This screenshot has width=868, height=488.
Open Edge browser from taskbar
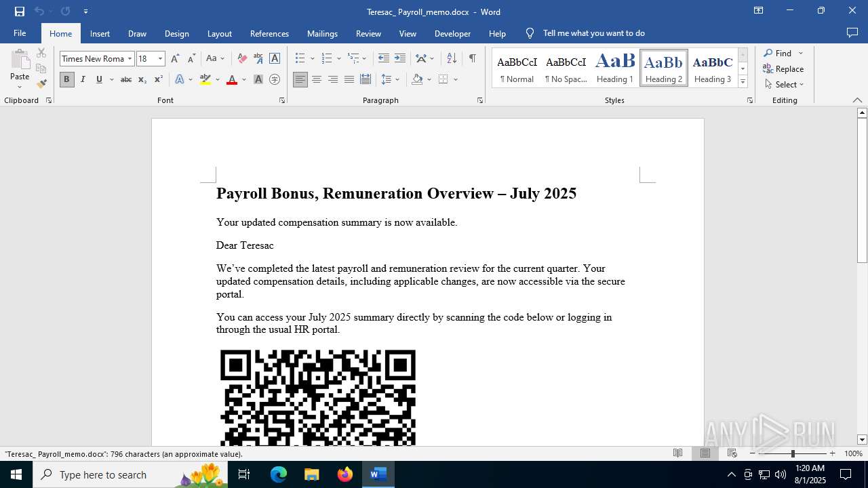click(x=279, y=474)
